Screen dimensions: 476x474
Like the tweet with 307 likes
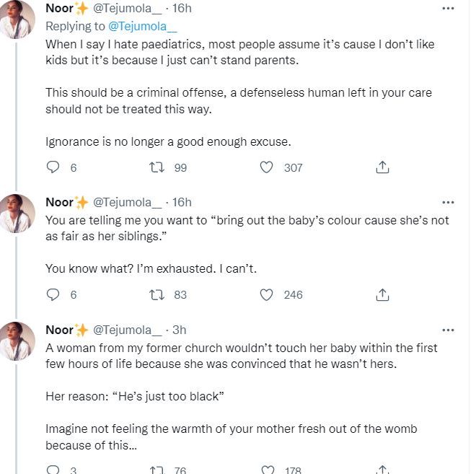(267, 167)
